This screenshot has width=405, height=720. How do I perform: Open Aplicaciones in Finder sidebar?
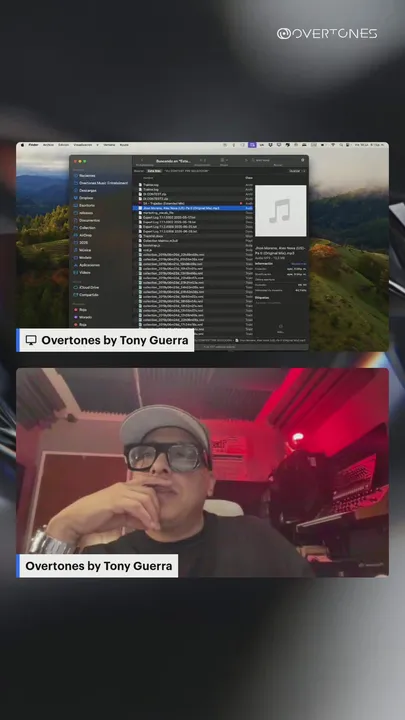pyautogui.click(x=85, y=265)
